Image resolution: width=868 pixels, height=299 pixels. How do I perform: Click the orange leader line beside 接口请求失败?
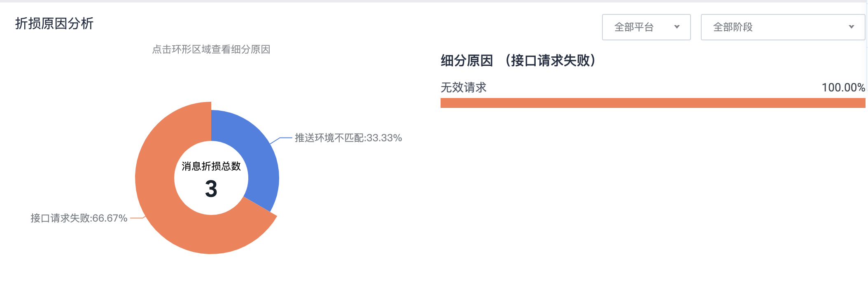[x=136, y=218]
